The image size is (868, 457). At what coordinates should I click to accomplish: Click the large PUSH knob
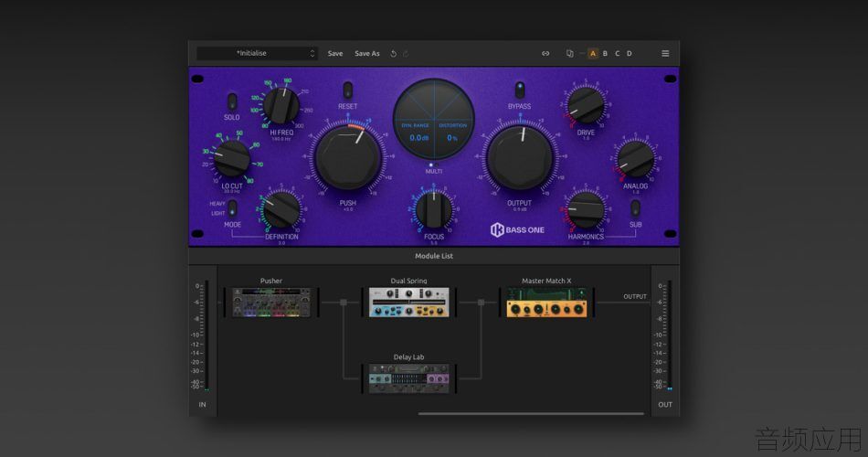tap(348, 157)
